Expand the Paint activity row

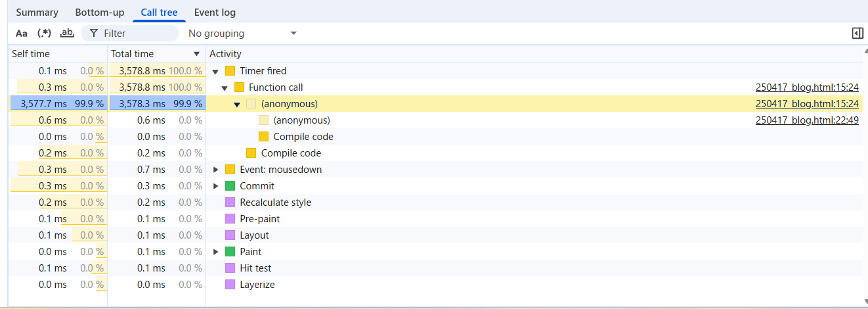[x=215, y=252]
